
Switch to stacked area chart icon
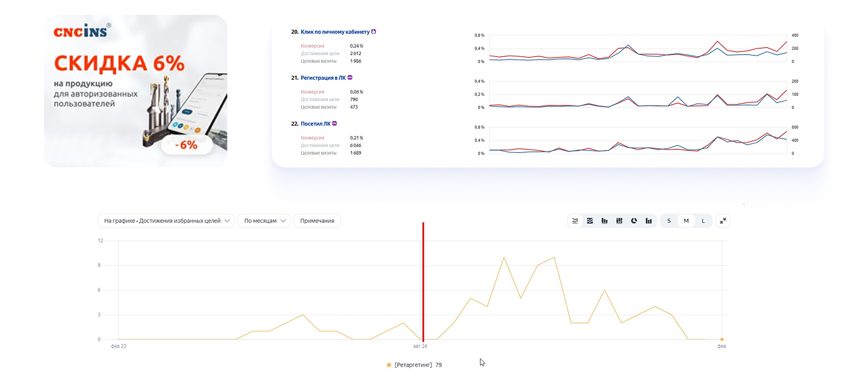click(589, 221)
